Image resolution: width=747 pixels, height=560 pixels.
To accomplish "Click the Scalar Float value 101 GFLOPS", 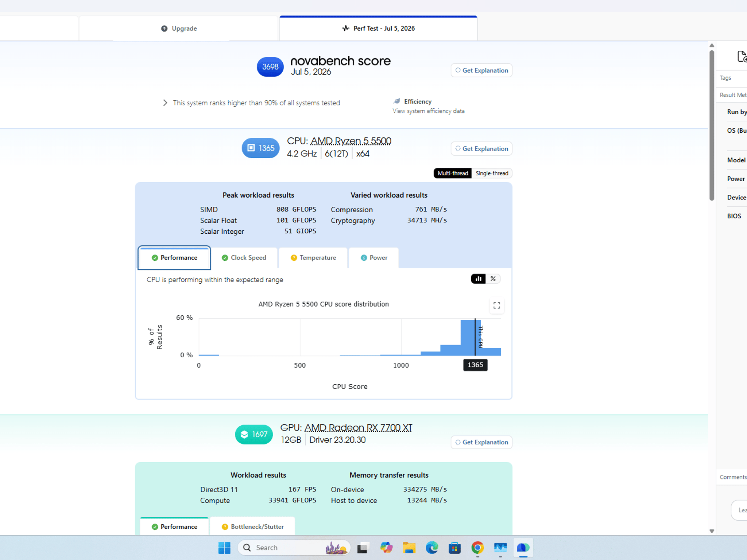I will tap(296, 220).
